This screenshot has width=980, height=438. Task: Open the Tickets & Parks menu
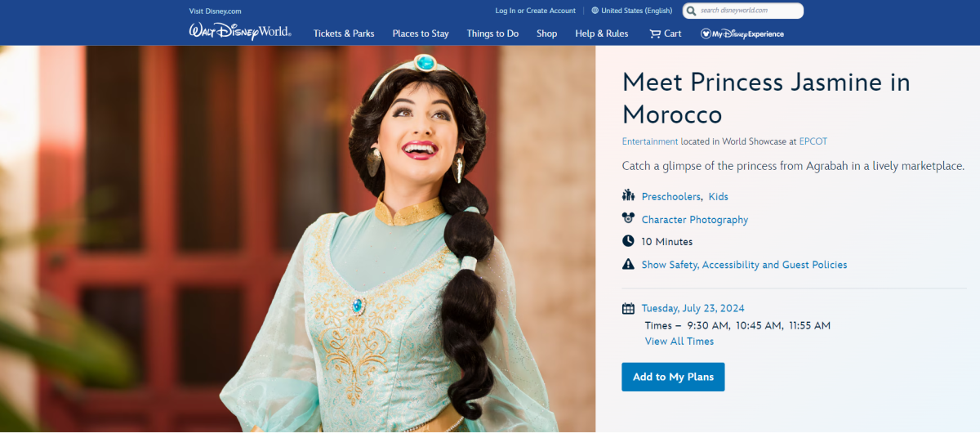(x=344, y=34)
